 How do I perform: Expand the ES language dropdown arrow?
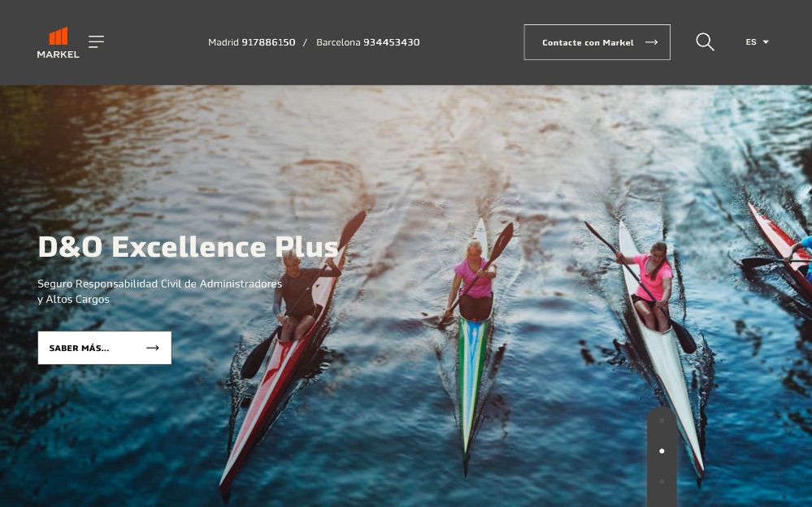(766, 42)
